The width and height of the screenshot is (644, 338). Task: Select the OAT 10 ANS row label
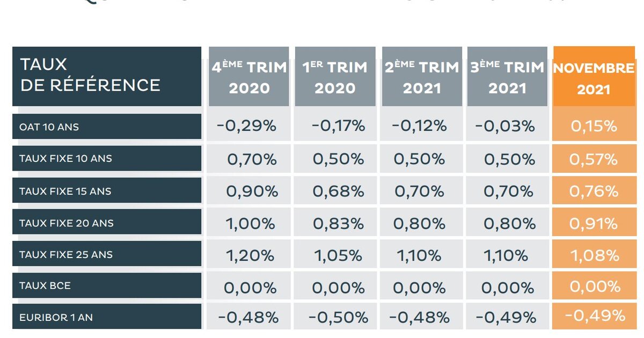click(x=107, y=127)
